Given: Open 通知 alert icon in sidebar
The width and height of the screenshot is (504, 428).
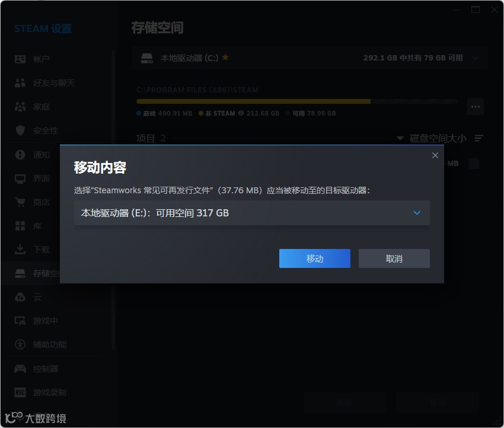Looking at the screenshot, I should 20,155.
